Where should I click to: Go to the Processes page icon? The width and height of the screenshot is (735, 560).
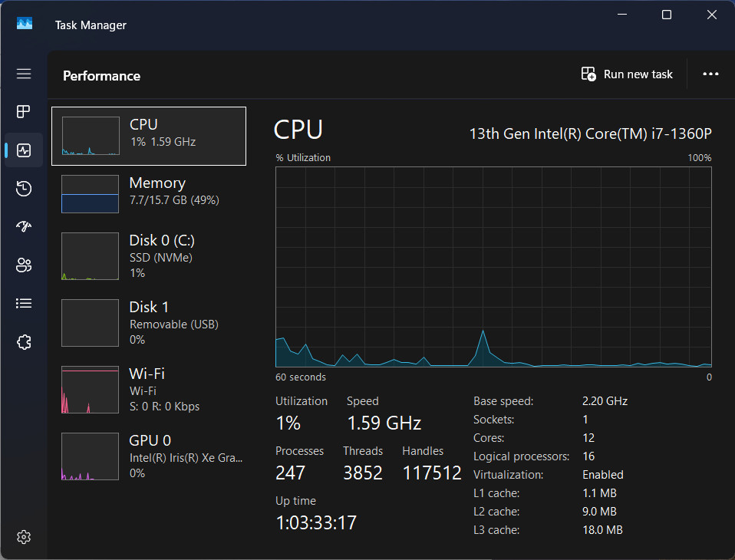click(24, 111)
